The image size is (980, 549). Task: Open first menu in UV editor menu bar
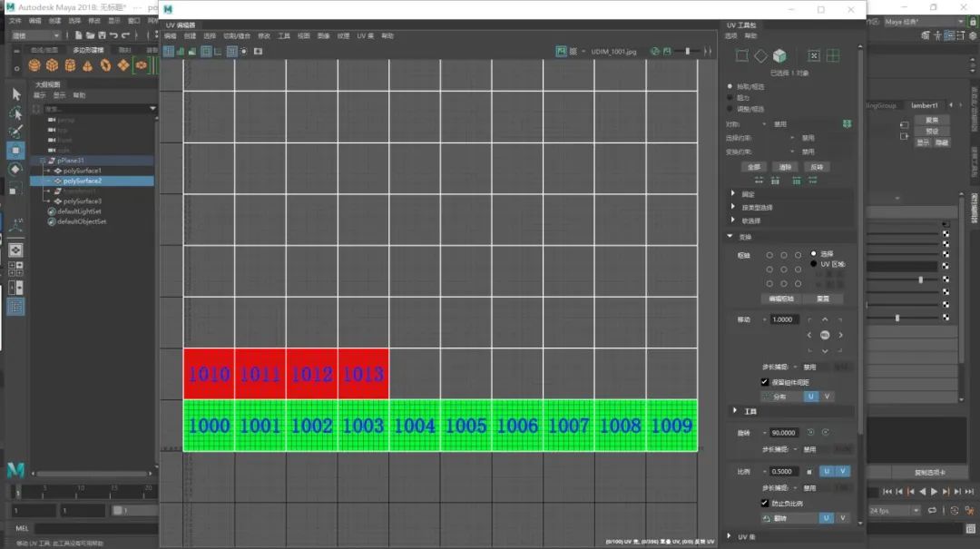[170, 36]
